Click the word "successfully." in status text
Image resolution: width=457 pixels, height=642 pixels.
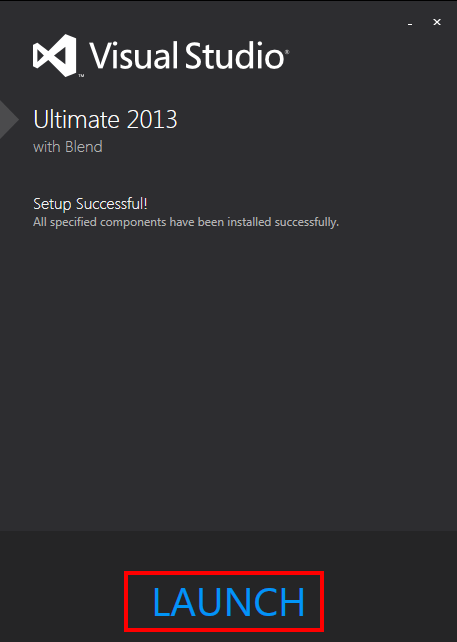[307, 222]
